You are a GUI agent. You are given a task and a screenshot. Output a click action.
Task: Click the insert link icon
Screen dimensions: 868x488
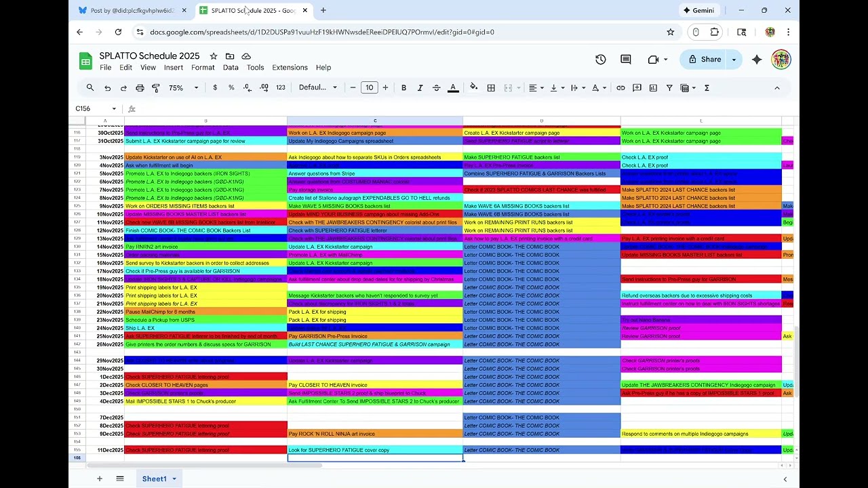pos(620,87)
